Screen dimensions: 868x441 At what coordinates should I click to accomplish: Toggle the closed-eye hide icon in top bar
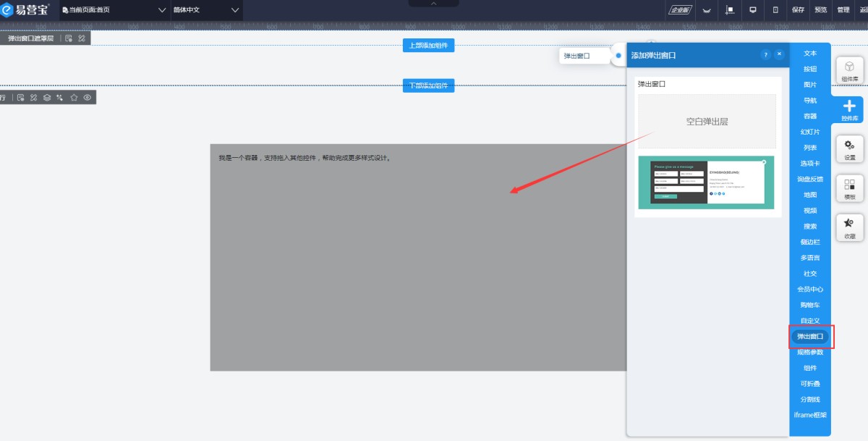coord(707,10)
